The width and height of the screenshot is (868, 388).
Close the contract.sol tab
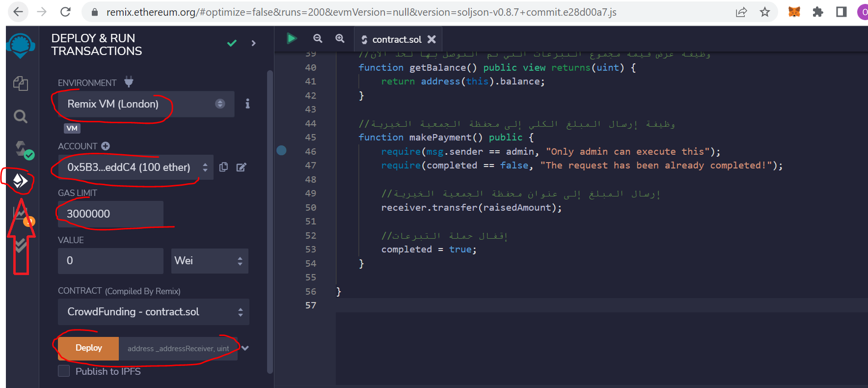[x=432, y=39]
